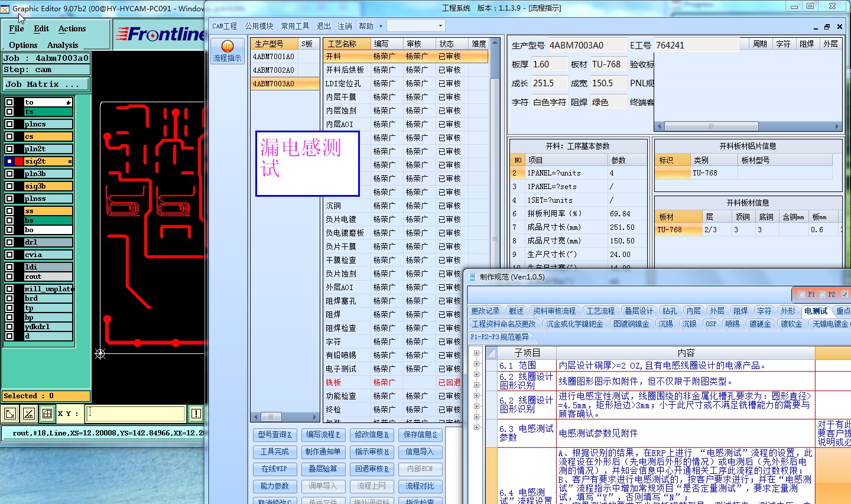Toggle visibility of layer sig3b

pyautogui.click(x=9, y=186)
